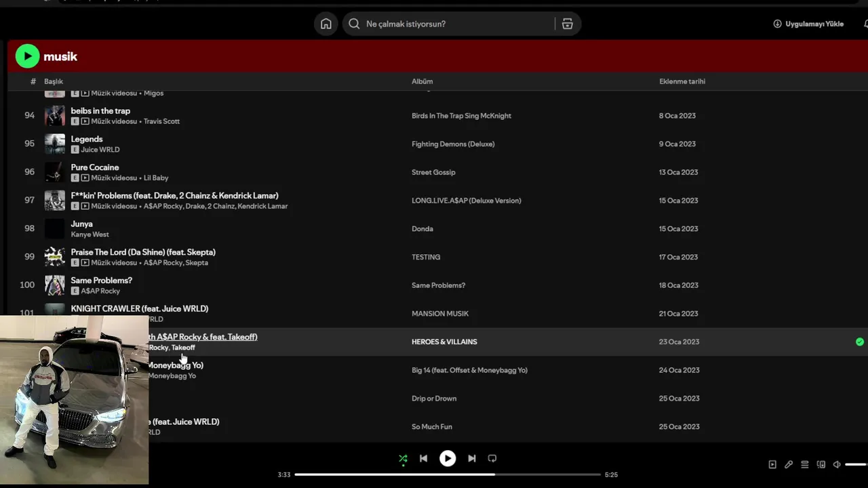
Task: Start the musik playlist with green play button
Action: [28, 56]
